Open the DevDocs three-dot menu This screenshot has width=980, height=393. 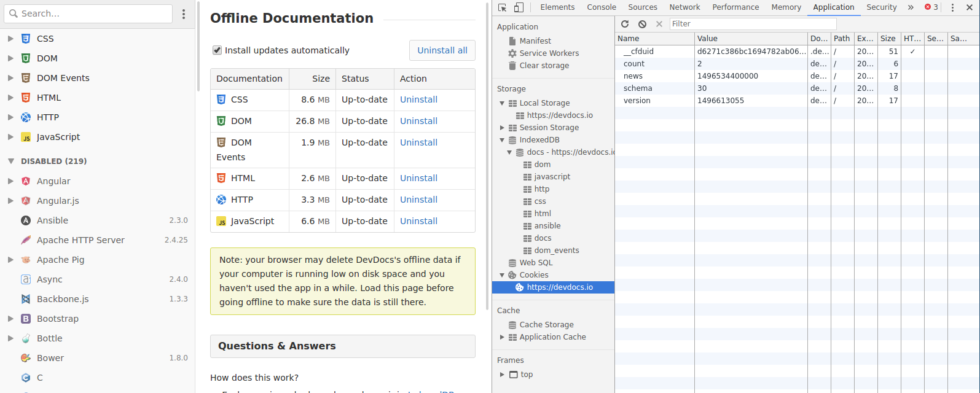click(184, 14)
